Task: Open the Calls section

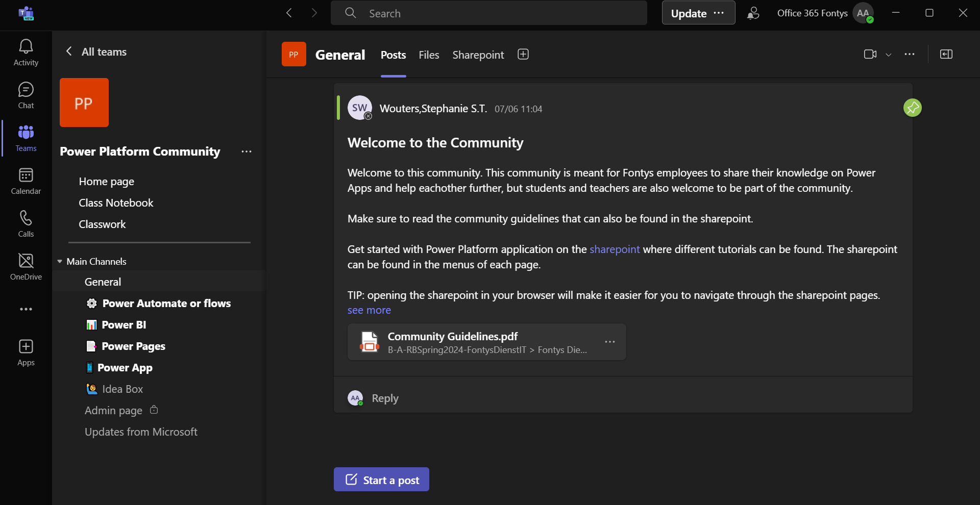Action: [26, 224]
